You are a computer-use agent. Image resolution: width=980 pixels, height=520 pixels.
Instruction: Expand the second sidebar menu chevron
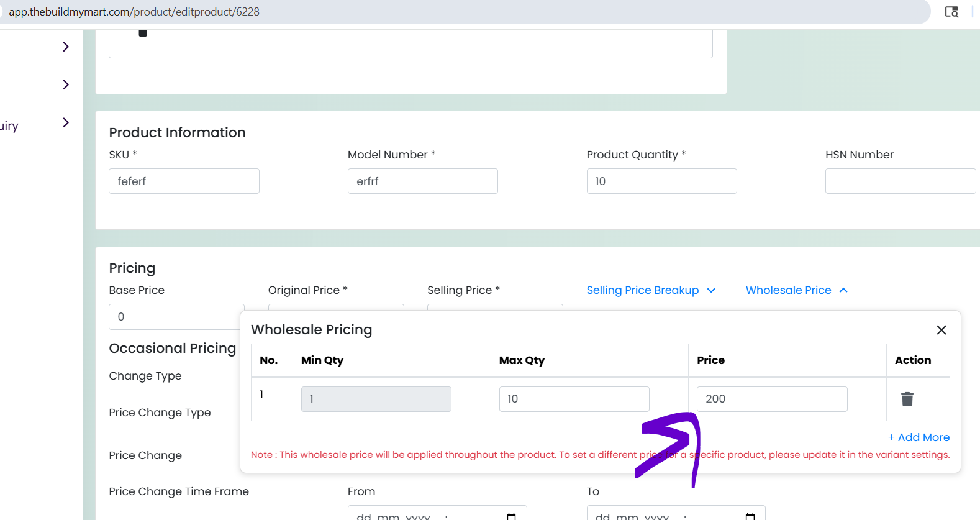point(66,84)
